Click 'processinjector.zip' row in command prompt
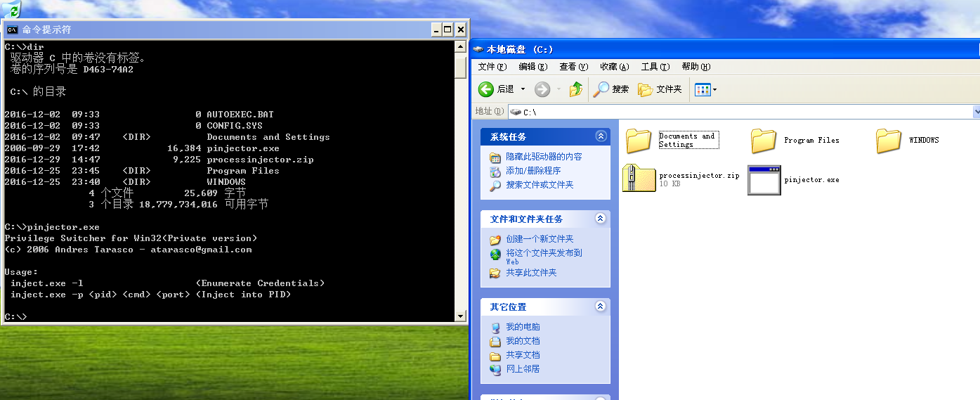 159,160
